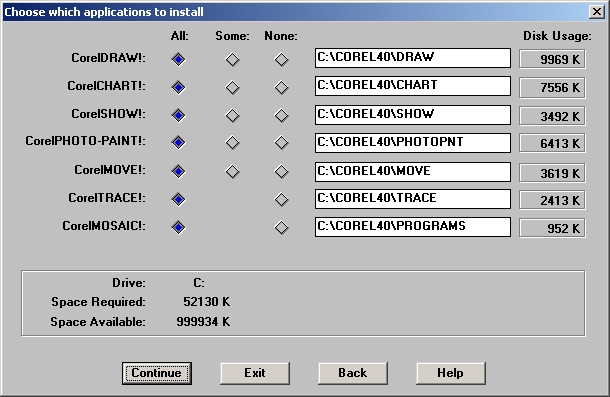Choose All option for CorelCHART!
This screenshot has height=397, width=610.
pyautogui.click(x=179, y=88)
